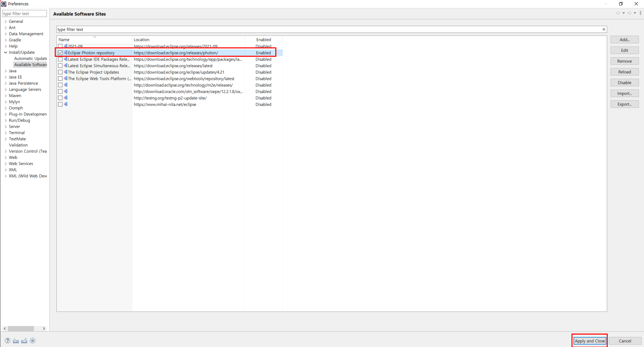The height and width of the screenshot is (347, 644).
Task: Uncheck the Eclipse Photon repository checkbox
Action: click(60, 53)
